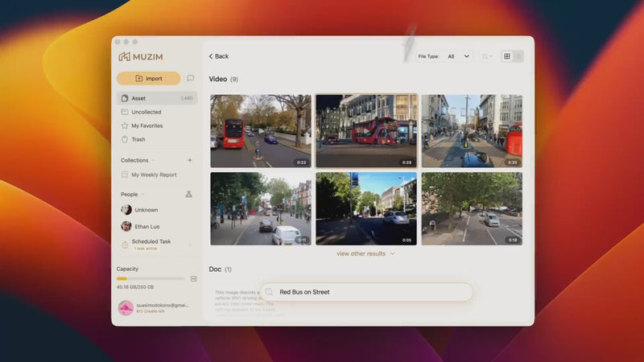Click the capacity usage bar

pyautogui.click(x=151, y=278)
